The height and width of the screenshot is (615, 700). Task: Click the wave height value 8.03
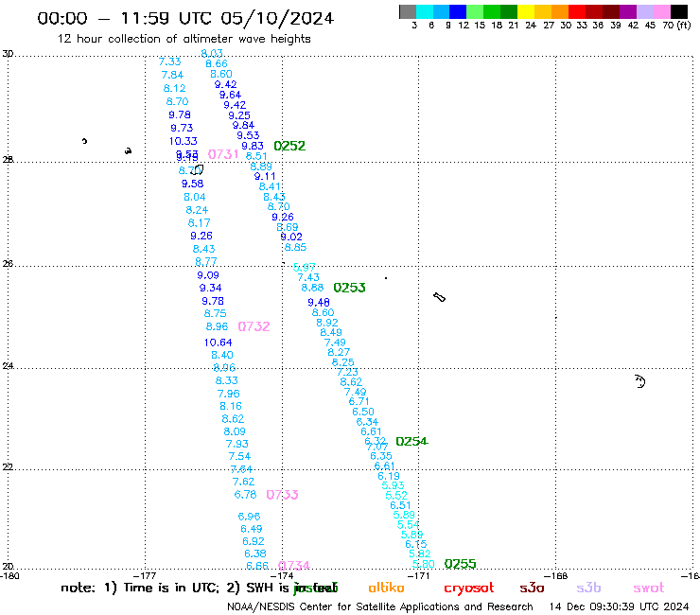tap(212, 54)
